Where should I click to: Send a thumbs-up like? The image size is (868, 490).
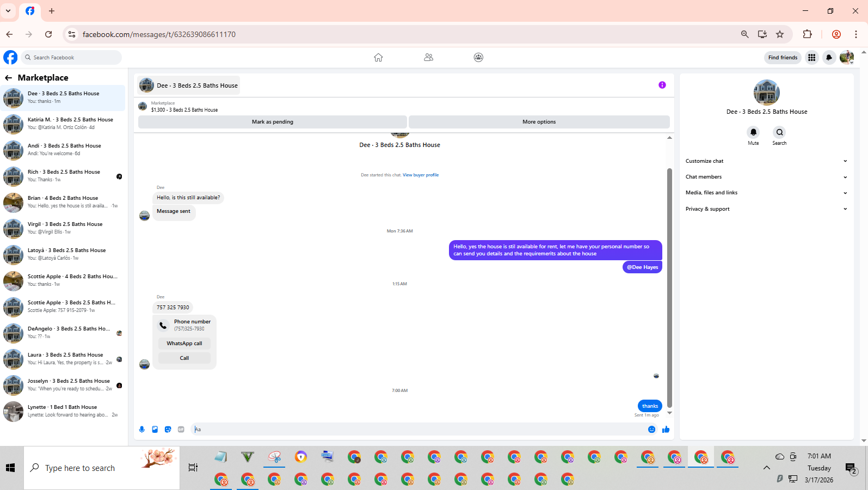(x=666, y=430)
